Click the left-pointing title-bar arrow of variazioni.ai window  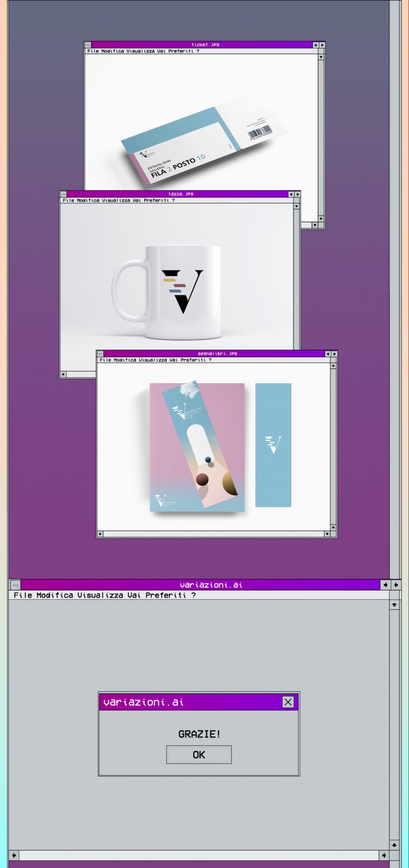[x=396, y=584]
